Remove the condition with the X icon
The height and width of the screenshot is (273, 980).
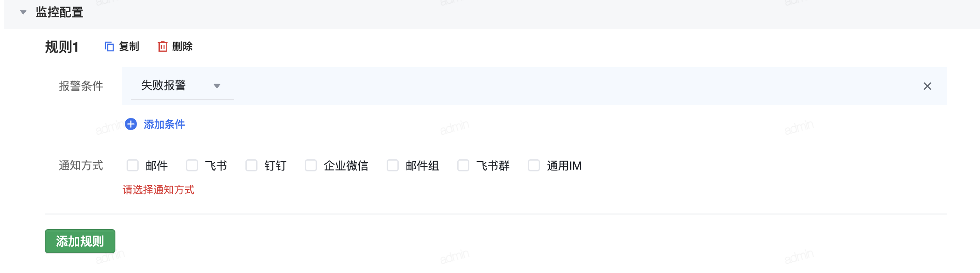coord(927,87)
